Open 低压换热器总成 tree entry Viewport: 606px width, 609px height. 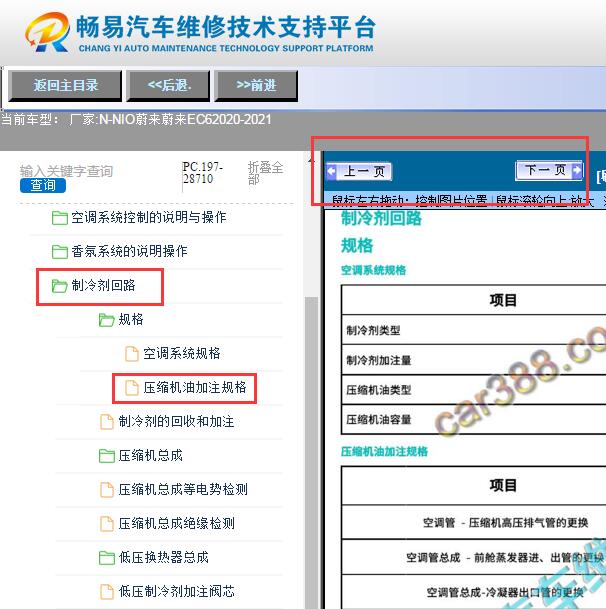(x=163, y=558)
